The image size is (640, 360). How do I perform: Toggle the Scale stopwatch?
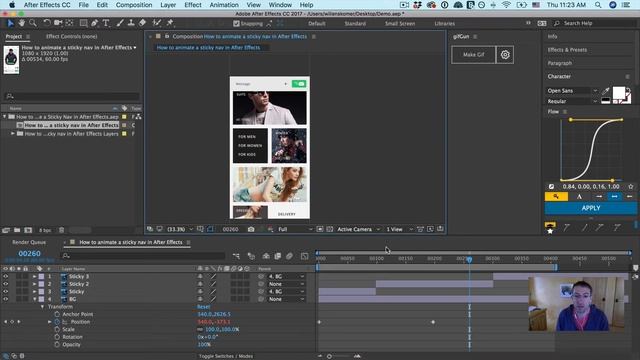tap(57, 329)
